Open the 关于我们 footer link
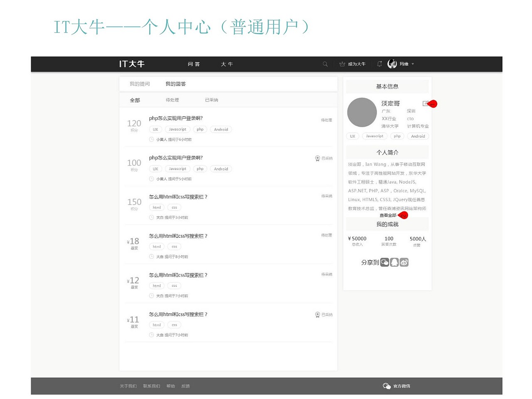The image size is (532, 399). coord(128,386)
